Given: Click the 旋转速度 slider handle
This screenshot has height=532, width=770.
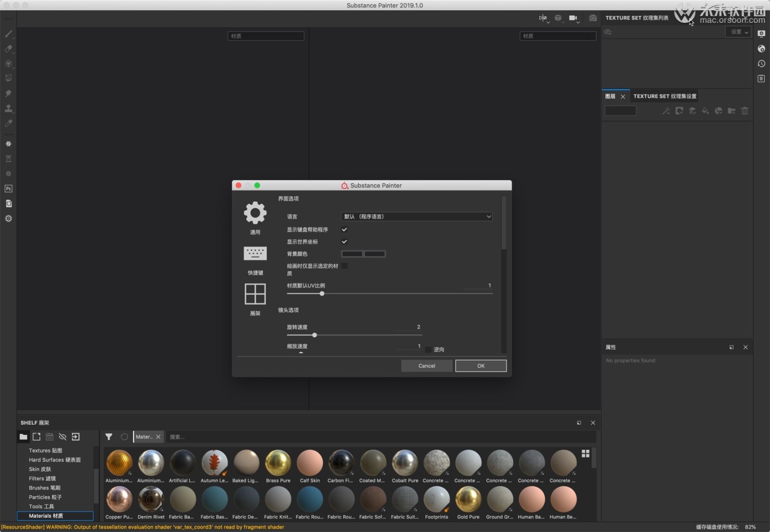Looking at the screenshot, I should 315,335.
